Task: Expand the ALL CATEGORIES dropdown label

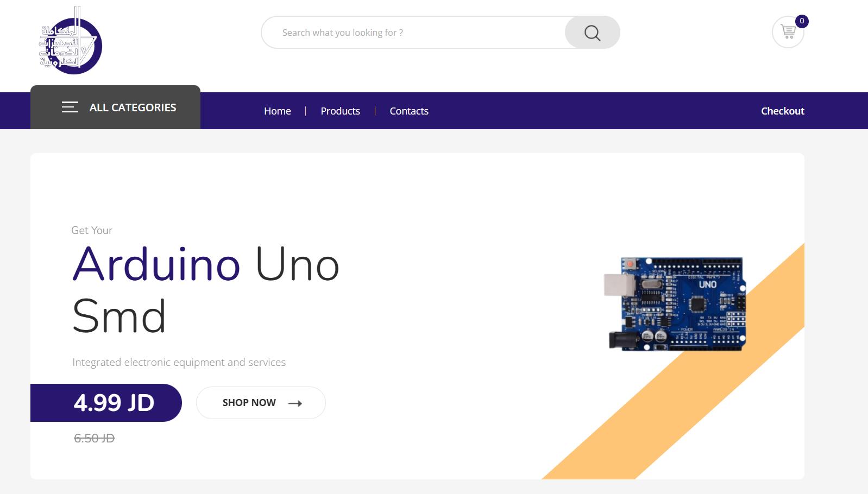Action: (x=133, y=107)
